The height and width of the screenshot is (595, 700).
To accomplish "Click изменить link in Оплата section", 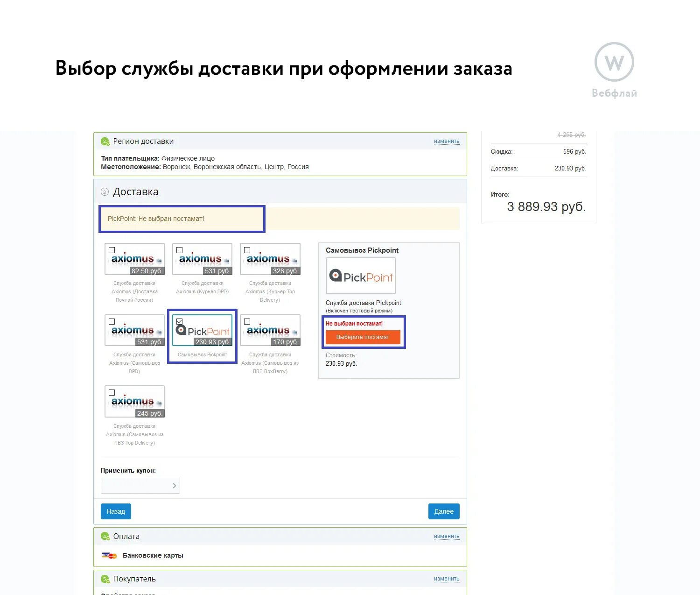I will tap(447, 536).
